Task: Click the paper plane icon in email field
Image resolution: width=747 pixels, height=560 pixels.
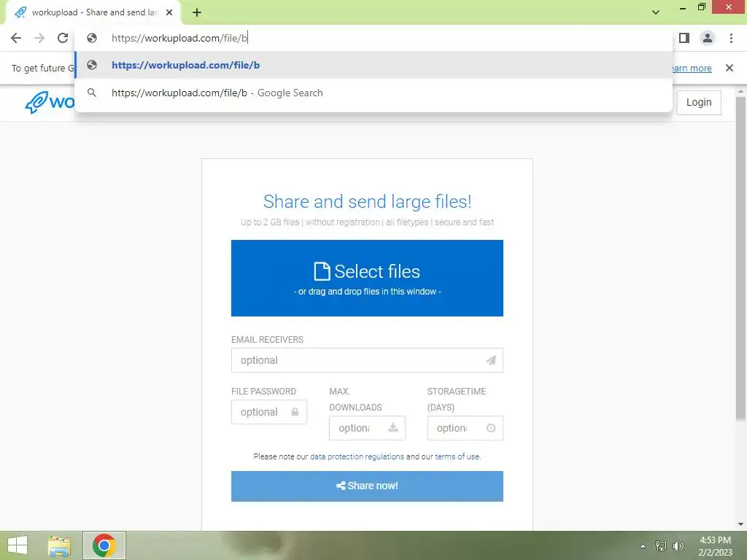Action: click(x=491, y=360)
